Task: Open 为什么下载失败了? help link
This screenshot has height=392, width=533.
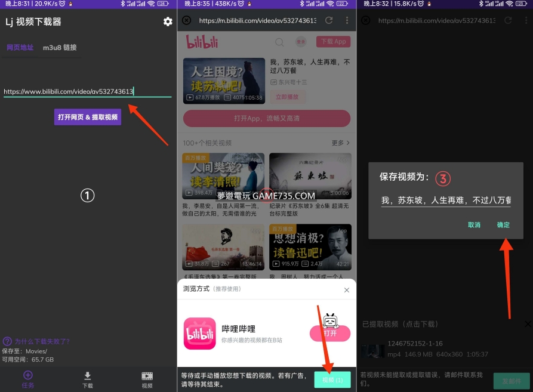Action: pos(36,341)
